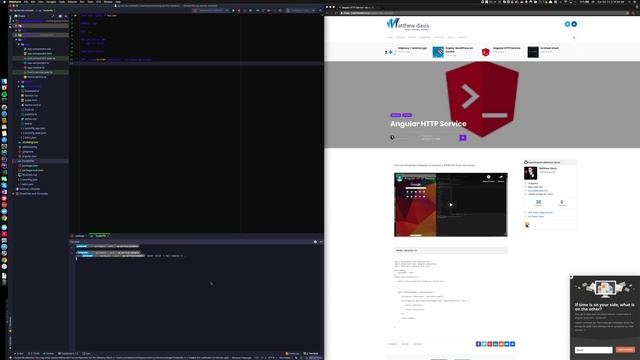Click the channel avatar on the video

pos(400,178)
